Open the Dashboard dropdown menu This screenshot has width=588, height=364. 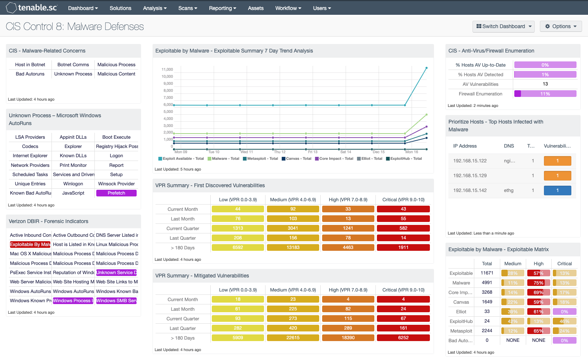[x=83, y=8]
